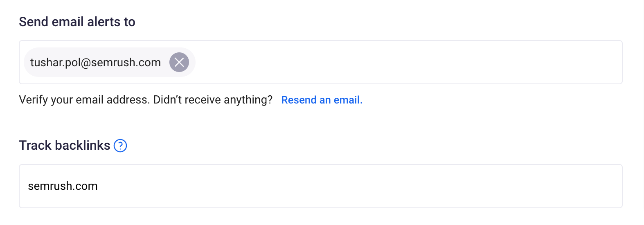
Task: Click inside the Track backlinks domain field
Action: 321,186
